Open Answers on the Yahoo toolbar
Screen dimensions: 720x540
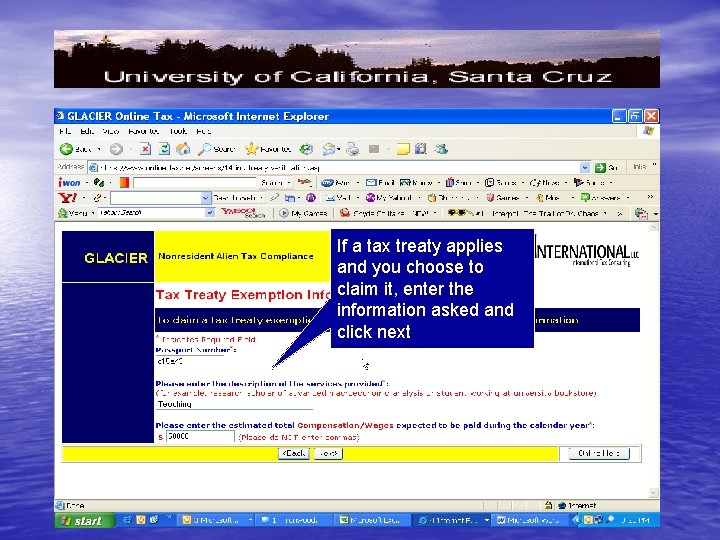coord(601,198)
